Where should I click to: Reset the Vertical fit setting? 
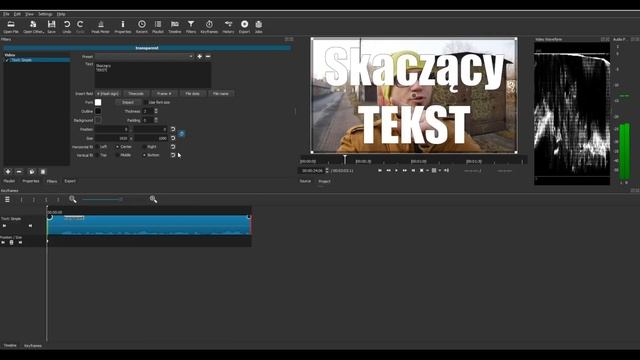(x=173, y=155)
